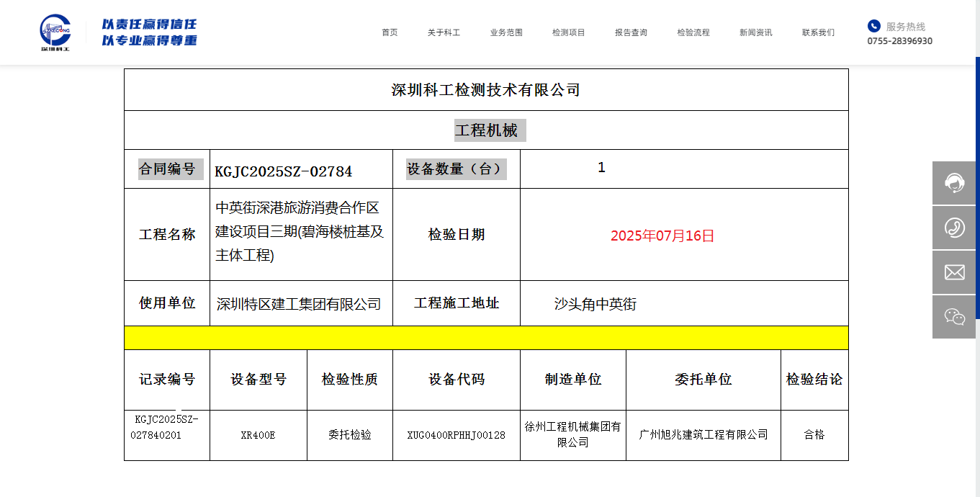Click the 委托单位 column header
Screen dimensions: 980x497
703,380
